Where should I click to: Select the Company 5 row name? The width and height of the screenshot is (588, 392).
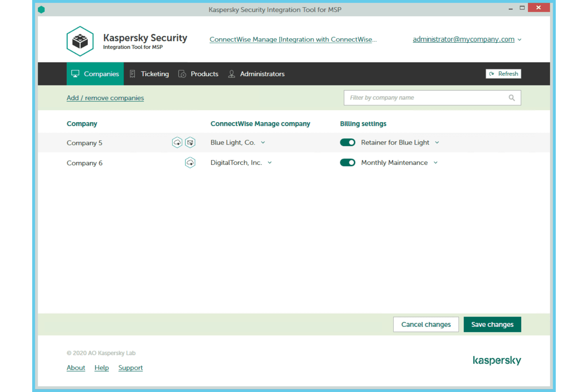tap(85, 143)
